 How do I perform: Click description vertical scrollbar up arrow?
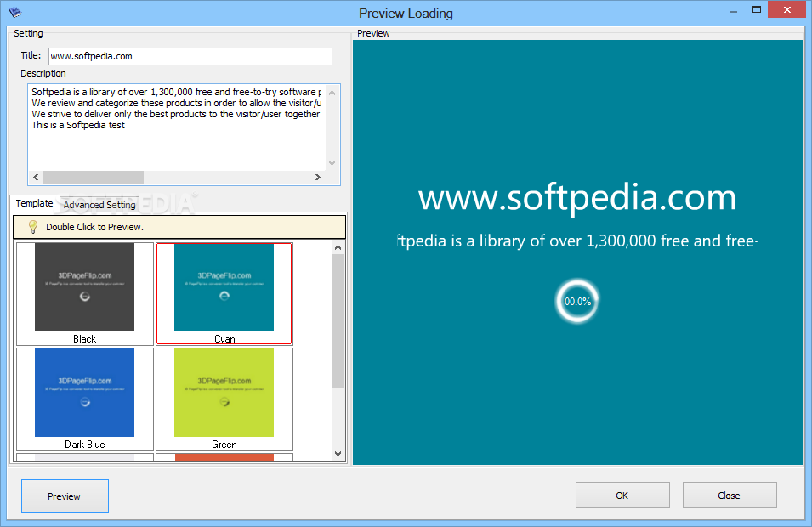click(x=332, y=93)
